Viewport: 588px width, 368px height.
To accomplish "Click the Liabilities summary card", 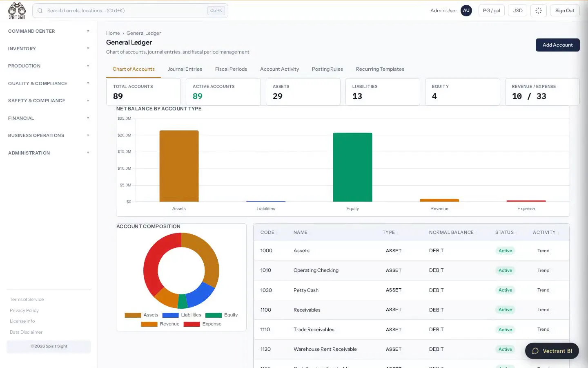I will 383,92.
